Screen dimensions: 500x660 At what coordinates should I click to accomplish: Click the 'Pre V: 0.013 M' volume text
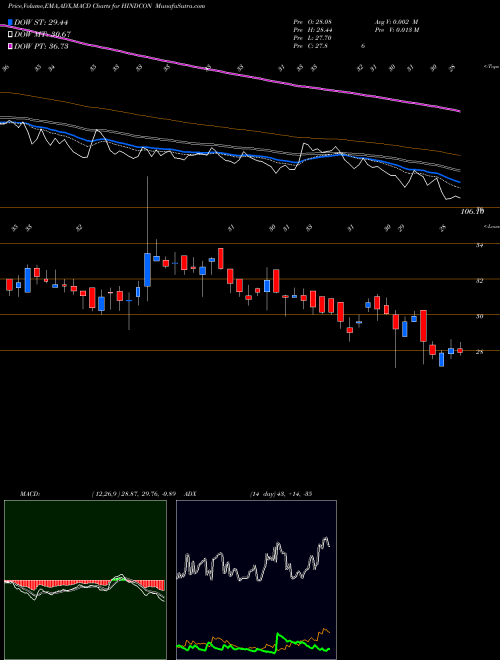click(398, 30)
